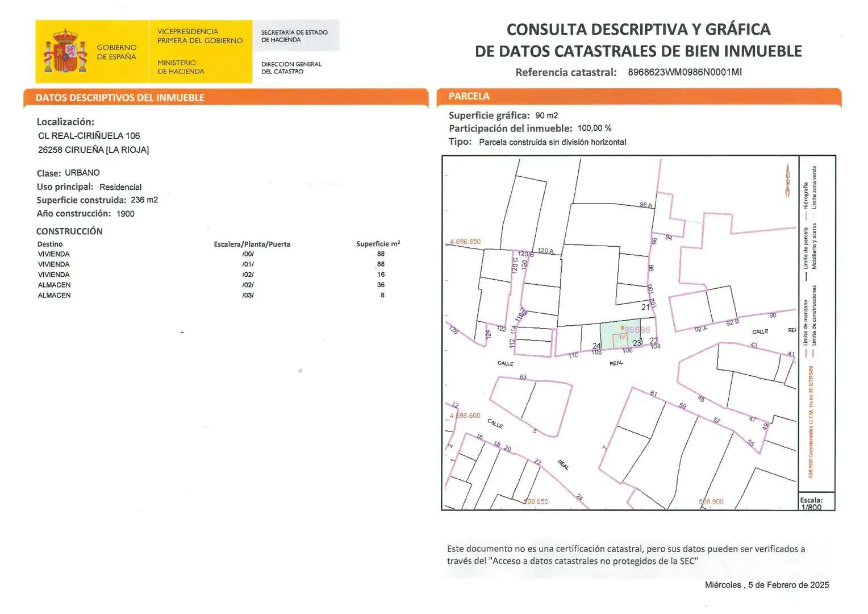Select the orange PARCELA header
Image resolution: width=868 pixels, height=614 pixels.
click(x=639, y=97)
